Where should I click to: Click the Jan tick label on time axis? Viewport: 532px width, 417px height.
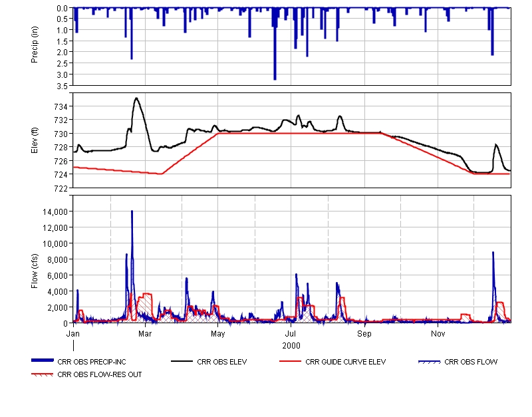click(74, 333)
